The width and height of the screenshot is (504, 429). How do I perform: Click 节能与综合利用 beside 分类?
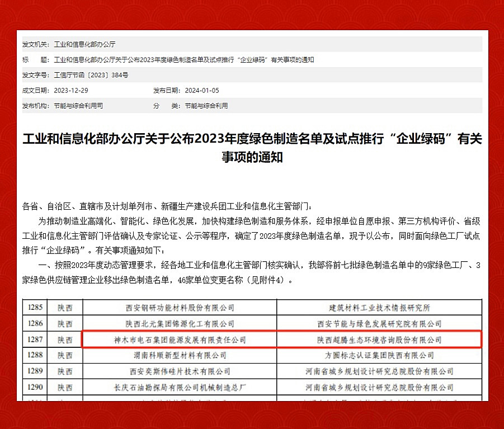tap(206, 106)
